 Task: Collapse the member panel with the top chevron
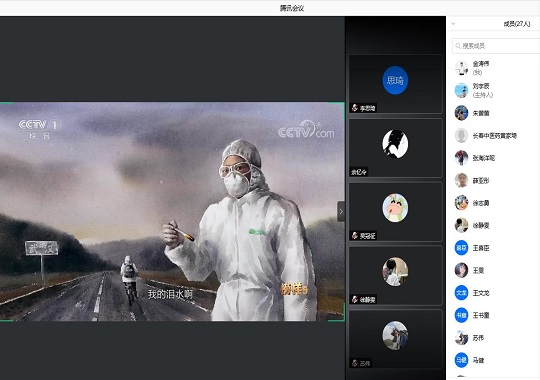tap(453, 24)
